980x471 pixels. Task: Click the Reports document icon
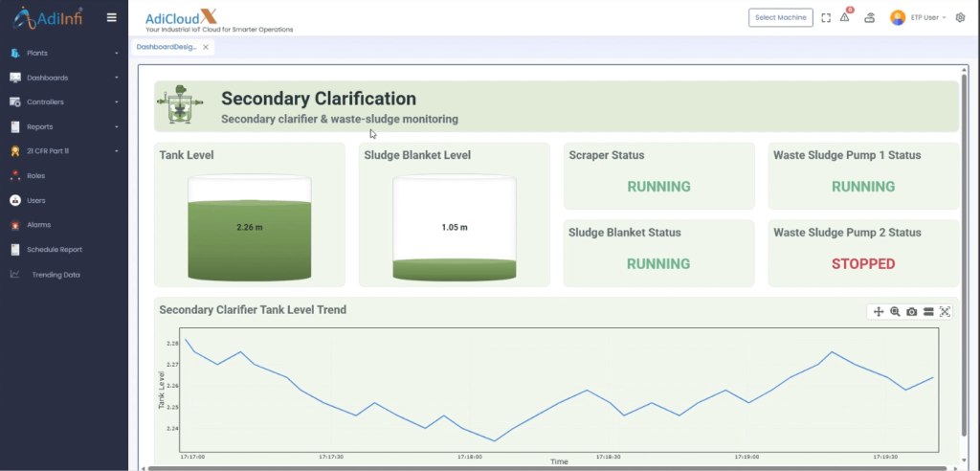click(15, 127)
